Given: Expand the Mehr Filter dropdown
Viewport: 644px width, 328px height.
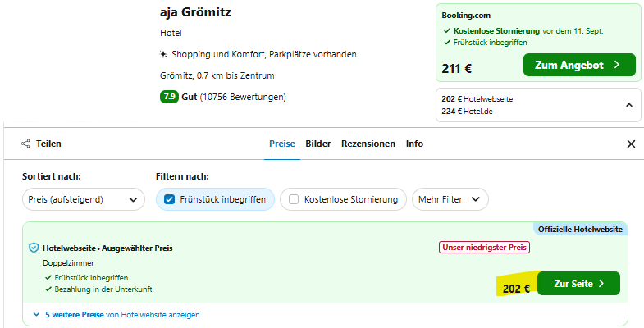Looking at the screenshot, I should coord(450,199).
